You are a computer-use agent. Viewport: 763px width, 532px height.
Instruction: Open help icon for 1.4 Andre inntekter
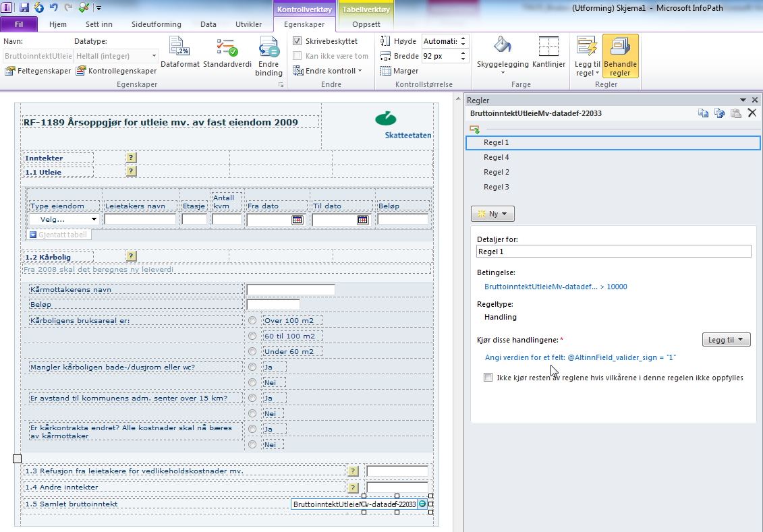click(354, 487)
